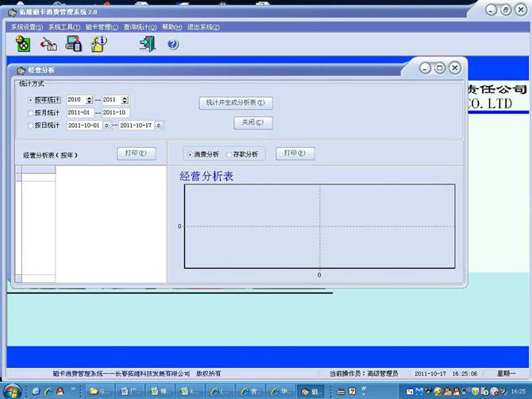The height and width of the screenshot is (399, 532).
Task: Select the 按年统计 radio button
Action: pyautogui.click(x=30, y=100)
